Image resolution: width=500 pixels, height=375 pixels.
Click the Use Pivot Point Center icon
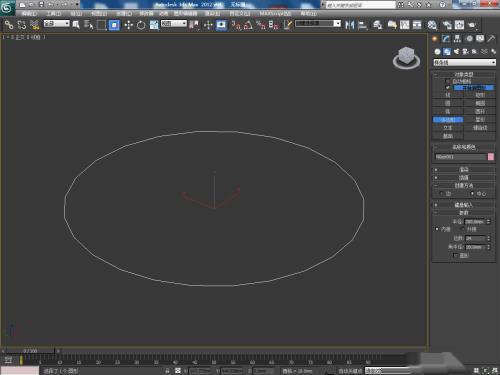point(194,25)
